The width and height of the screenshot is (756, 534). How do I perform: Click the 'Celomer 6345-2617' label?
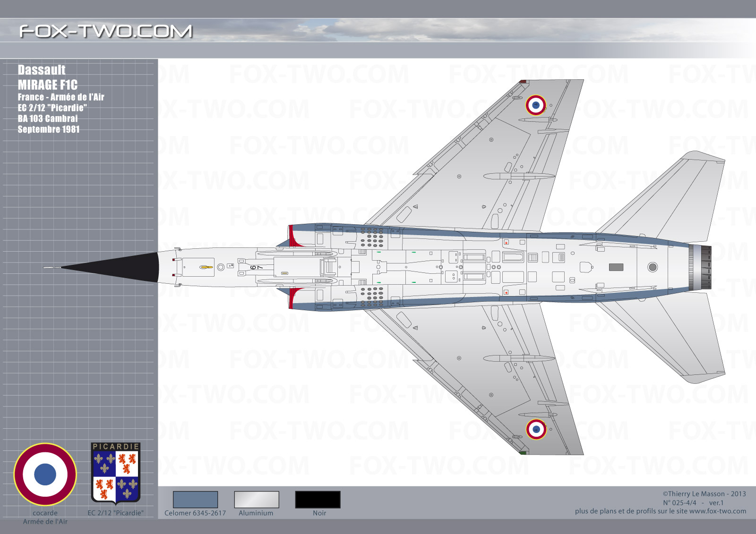(195, 513)
